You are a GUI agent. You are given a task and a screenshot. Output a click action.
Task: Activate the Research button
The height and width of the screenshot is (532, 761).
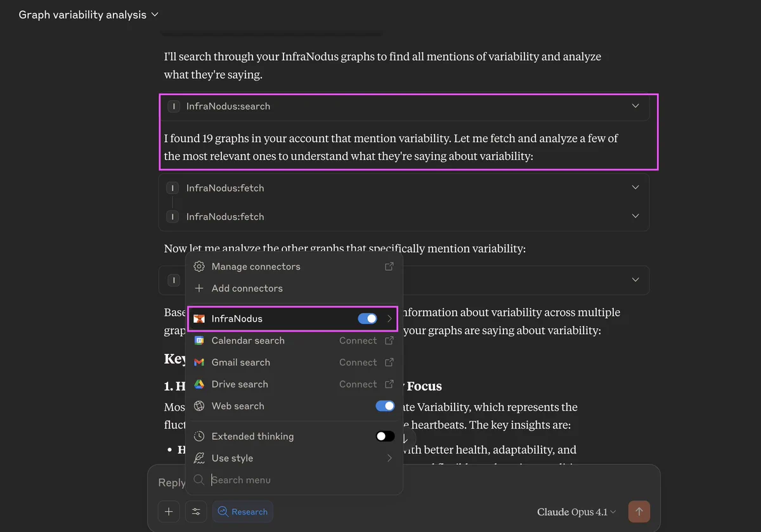point(243,512)
